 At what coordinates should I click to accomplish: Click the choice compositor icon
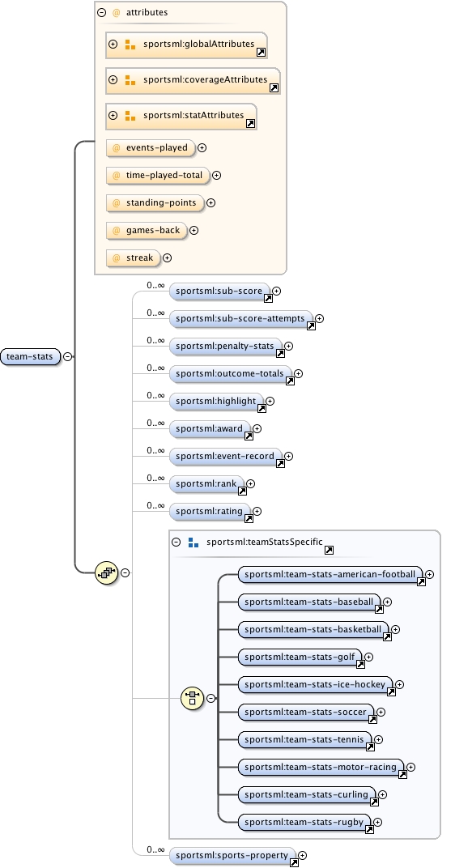192,699
